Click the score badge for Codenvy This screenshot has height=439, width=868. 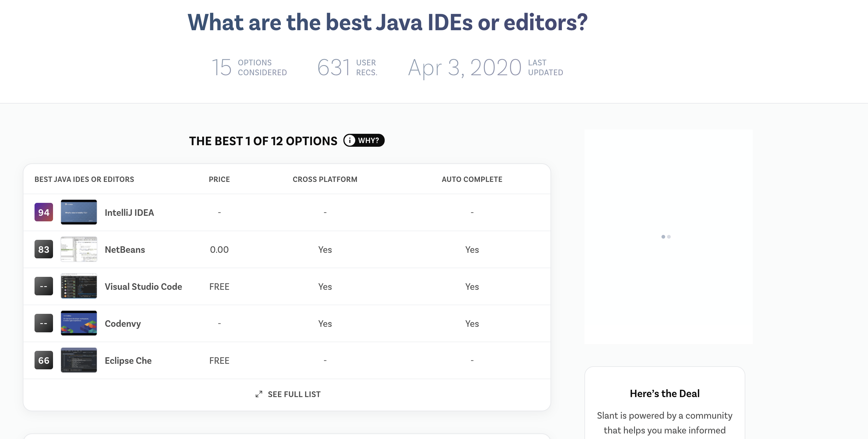(x=44, y=323)
